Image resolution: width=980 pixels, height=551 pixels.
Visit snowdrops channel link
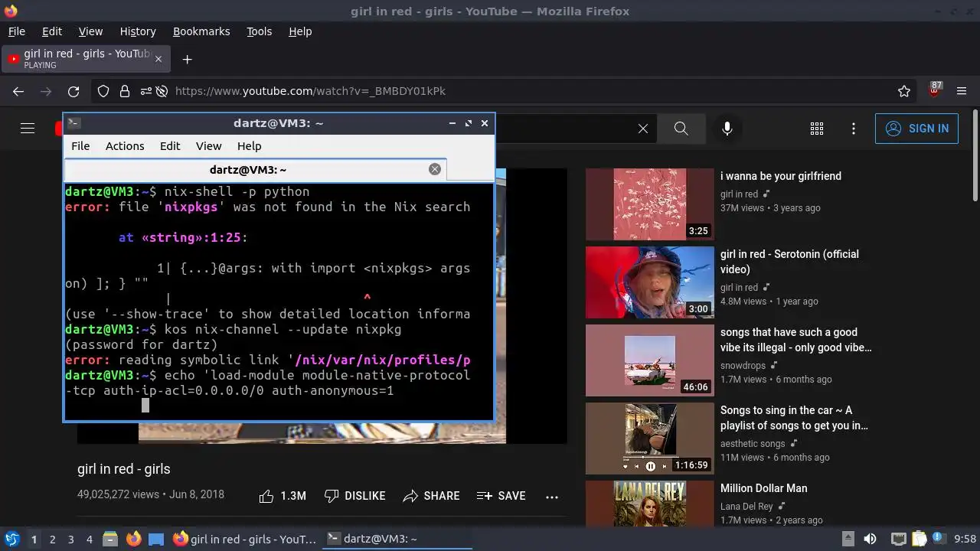743,366
